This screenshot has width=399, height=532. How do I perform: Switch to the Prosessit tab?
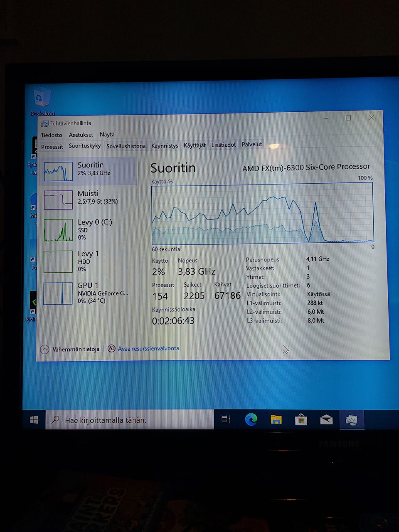point(52,147)
